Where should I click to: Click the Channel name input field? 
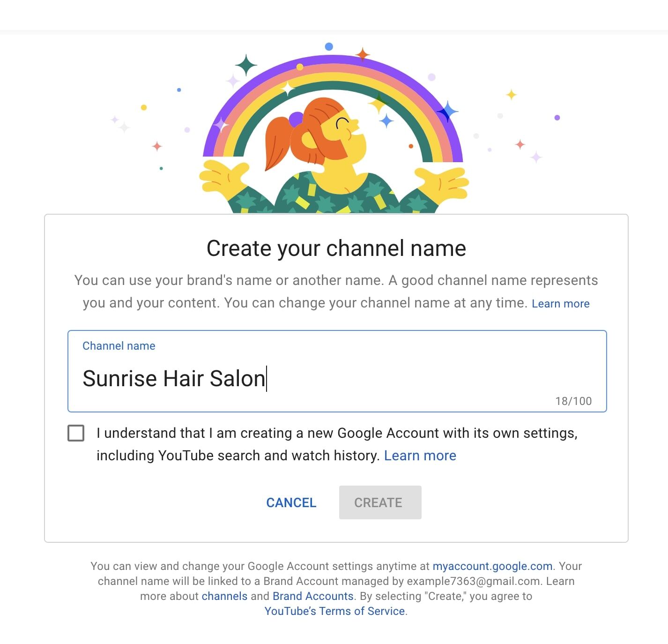pyautogui.click(x=337, y=371)
